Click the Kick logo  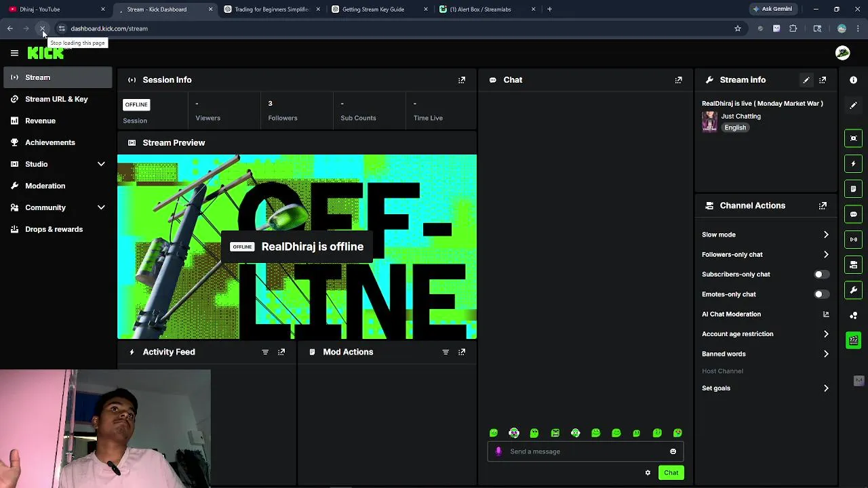(x=45, y=53)
